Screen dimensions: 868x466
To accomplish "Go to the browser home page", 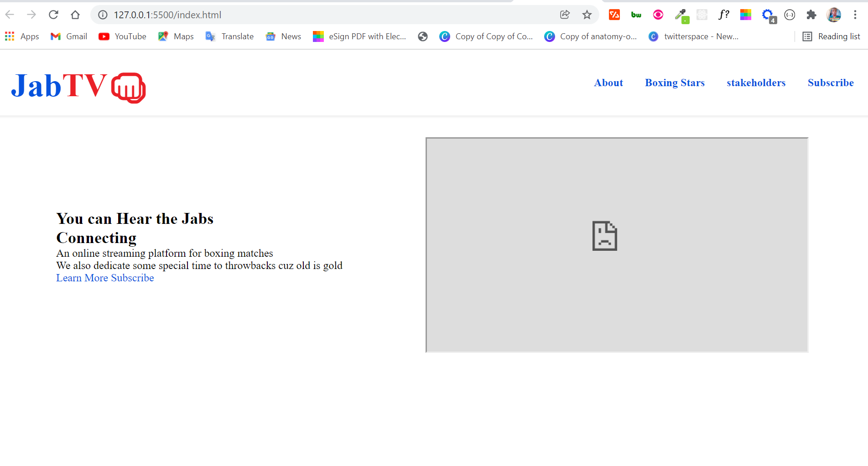I will click(x=75, y=15).
